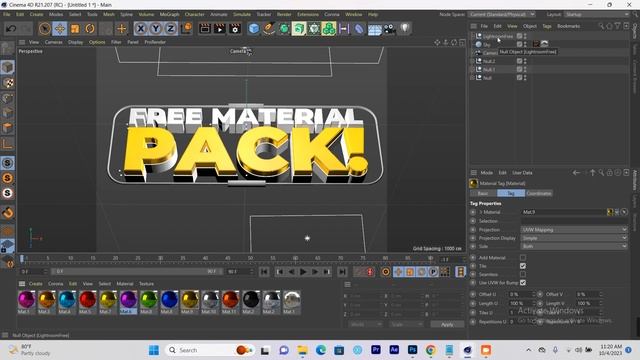
Task: Switch to Basic tab in Attributes
Action: [483, 193]
